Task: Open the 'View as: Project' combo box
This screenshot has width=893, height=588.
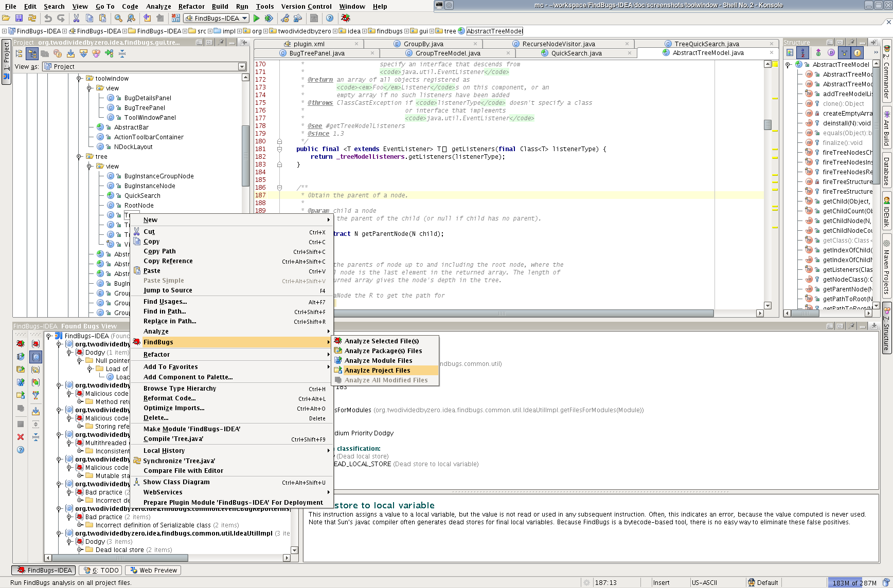Action: [145, 67]
